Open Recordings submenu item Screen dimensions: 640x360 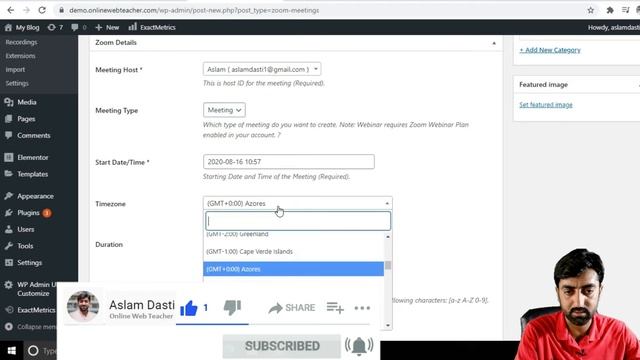point(21,42)
